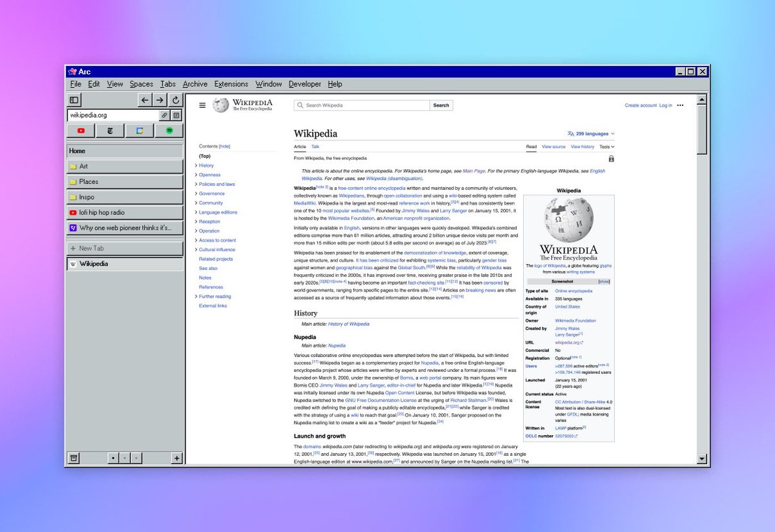Open the View source tab
Image resolution: width=775 pixels, height=532 pixels.
pyautogui.click(x=553, y=147)
